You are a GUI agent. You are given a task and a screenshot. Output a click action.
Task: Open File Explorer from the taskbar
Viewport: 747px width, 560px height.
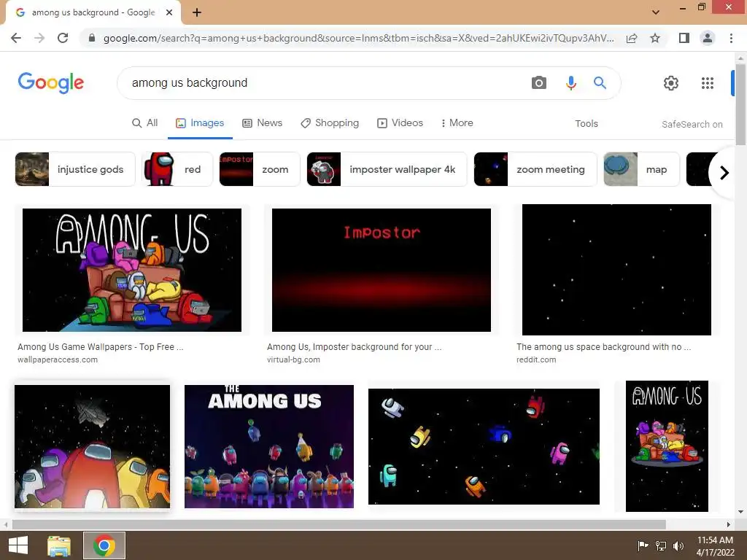click(59, 545)
